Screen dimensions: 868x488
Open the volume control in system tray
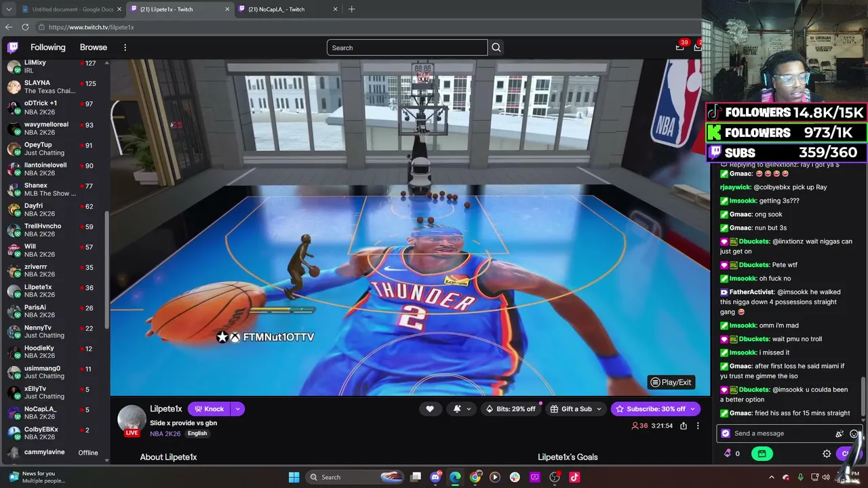tap(825, 477)
